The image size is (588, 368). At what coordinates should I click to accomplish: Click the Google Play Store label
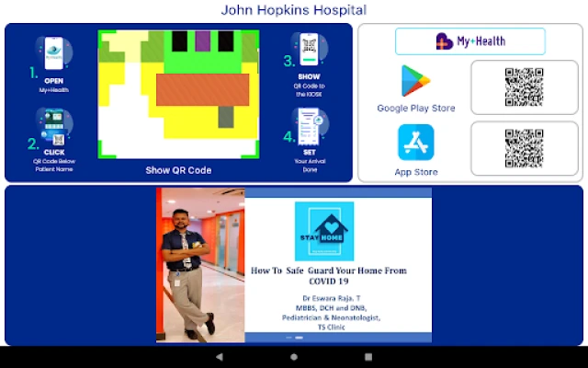pos(416,109)
